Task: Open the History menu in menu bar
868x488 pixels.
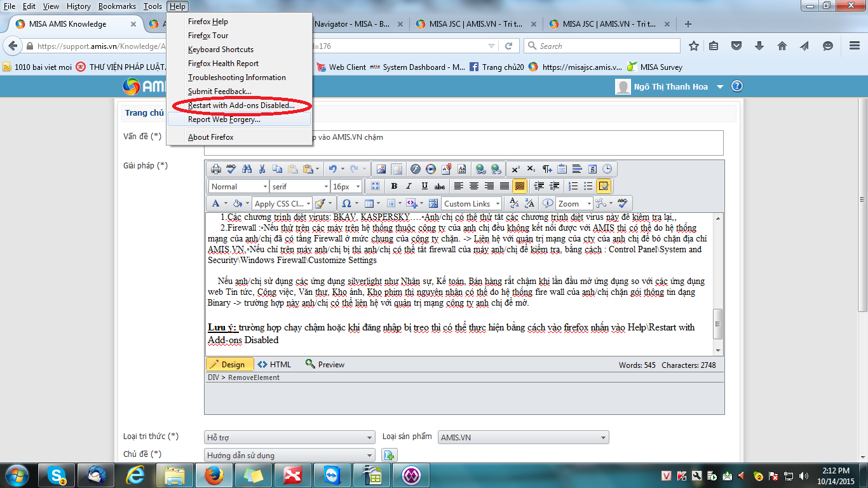Action: coord(79,6)
